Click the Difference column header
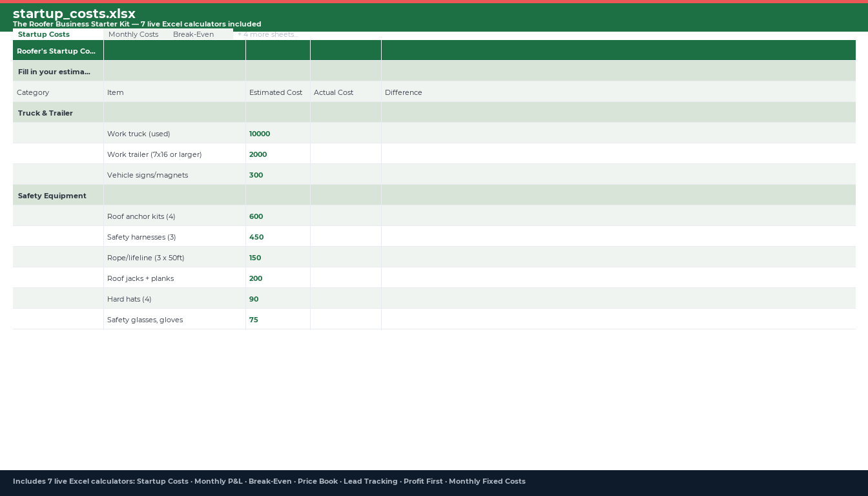The image size is (868, 496). (618, 92)
